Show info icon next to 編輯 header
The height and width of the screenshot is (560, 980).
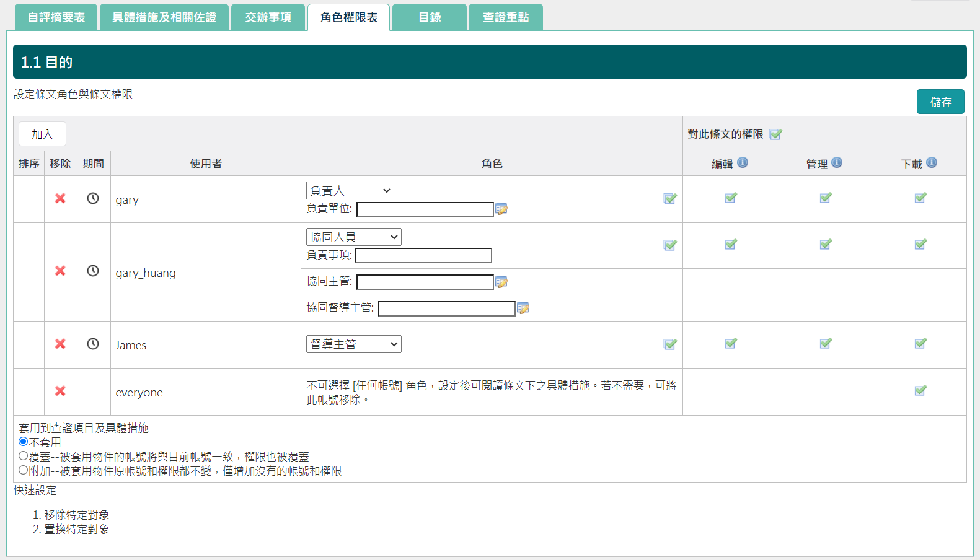[x=743, y=163]
